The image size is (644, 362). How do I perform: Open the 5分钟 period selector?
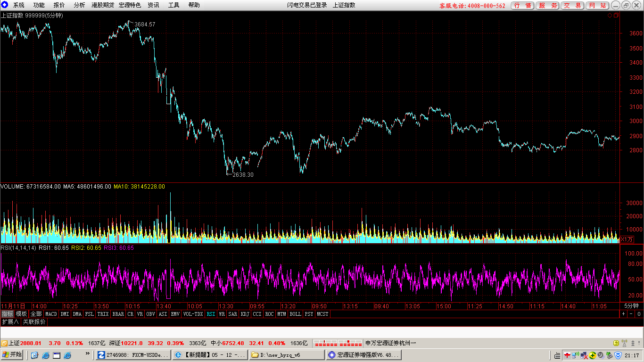pyautogui.click(x=631, y=306)
